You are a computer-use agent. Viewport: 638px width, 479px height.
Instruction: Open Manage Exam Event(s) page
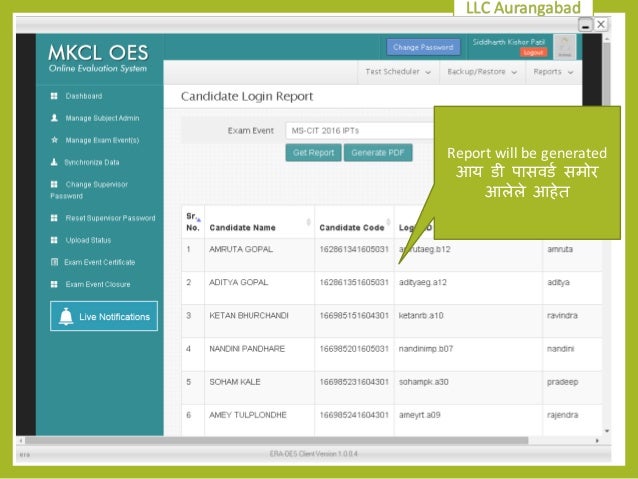pos(103,140)
